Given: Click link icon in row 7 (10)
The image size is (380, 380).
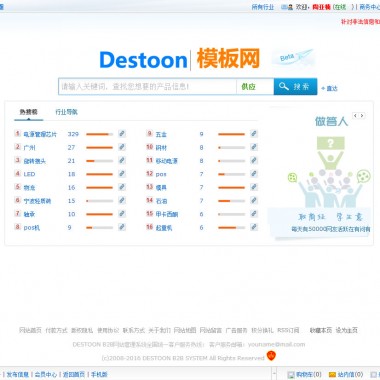Looking at the screenshot, I should point(122,214).
